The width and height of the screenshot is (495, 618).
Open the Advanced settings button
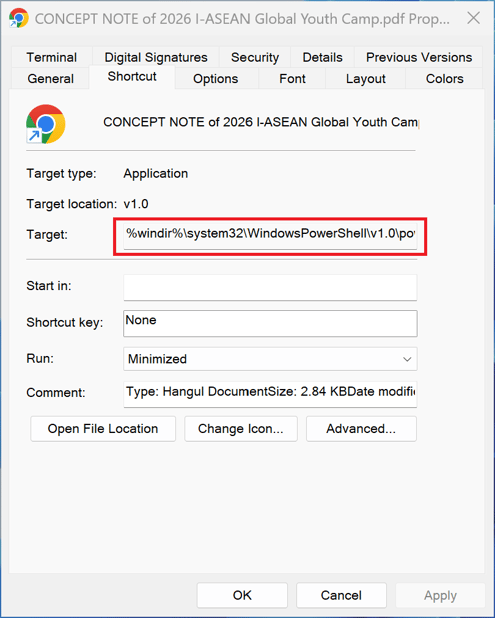361,428
